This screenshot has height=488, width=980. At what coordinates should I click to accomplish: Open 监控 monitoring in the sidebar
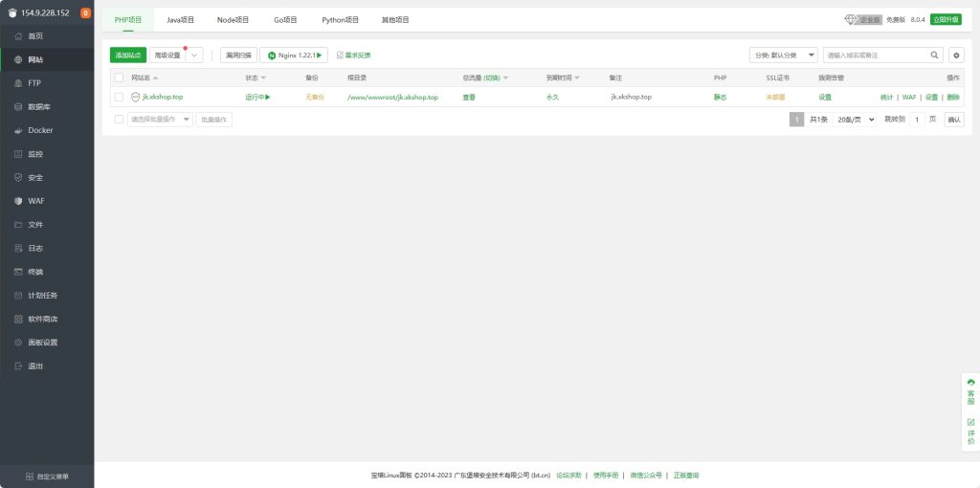47,154
